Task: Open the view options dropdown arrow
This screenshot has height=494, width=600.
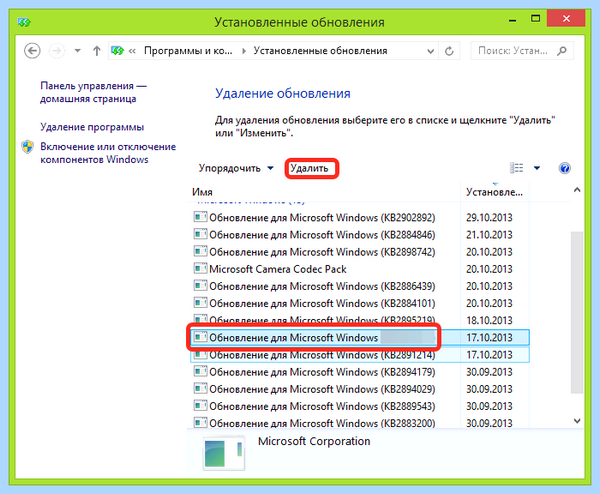Action: tap(537, 168)
